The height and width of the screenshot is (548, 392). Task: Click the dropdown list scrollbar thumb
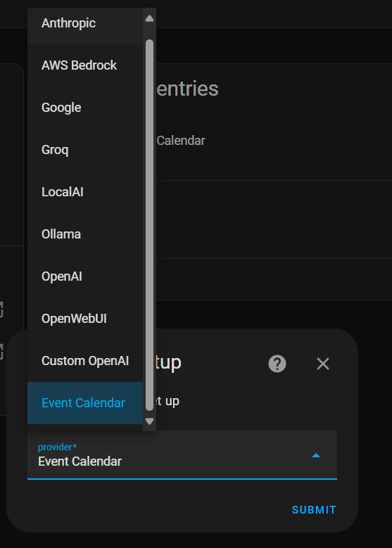point(150,225)
